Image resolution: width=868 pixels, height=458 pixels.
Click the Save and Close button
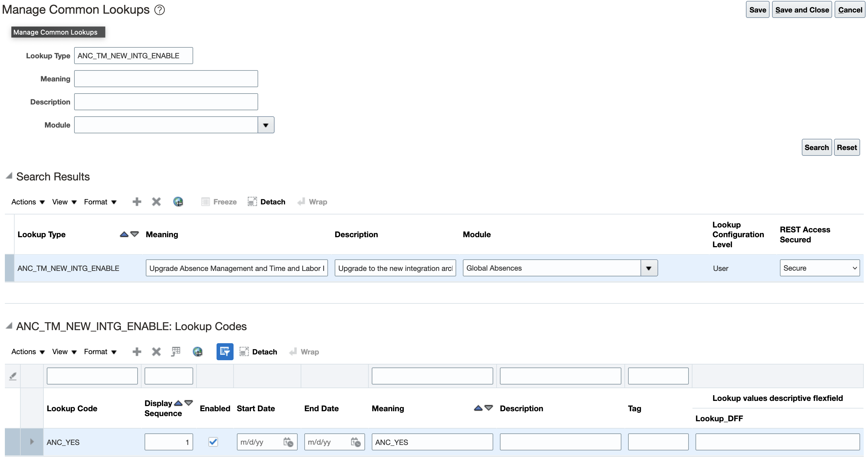click(x=802, y=9)
